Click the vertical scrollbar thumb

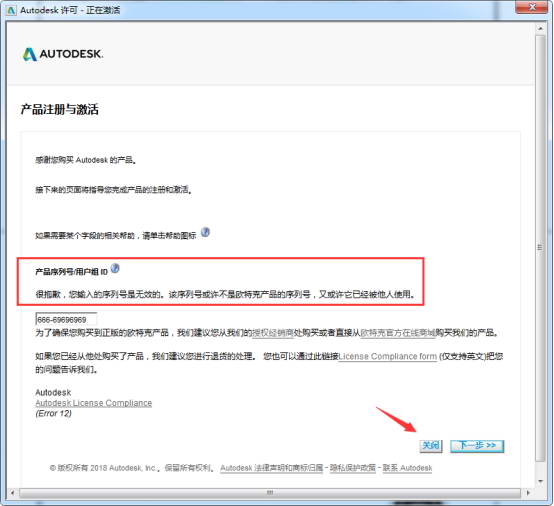(540, 247)
